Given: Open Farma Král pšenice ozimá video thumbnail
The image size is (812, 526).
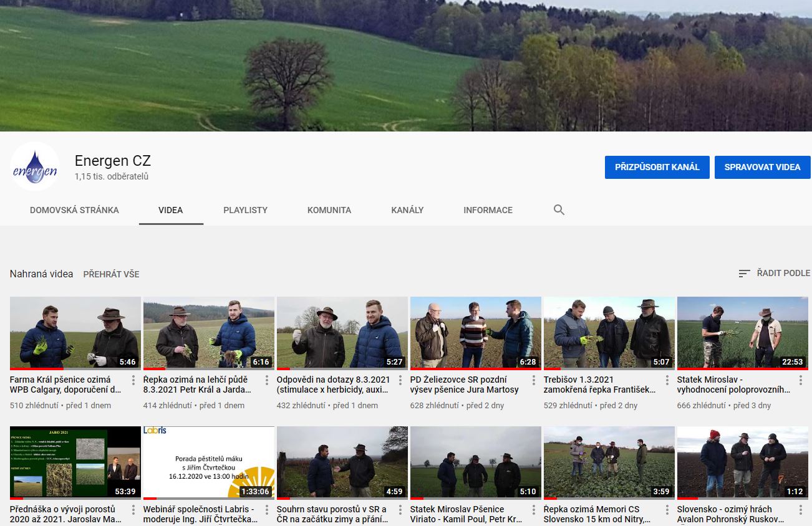Looking at the screenshot, I should tap(75, 333).
